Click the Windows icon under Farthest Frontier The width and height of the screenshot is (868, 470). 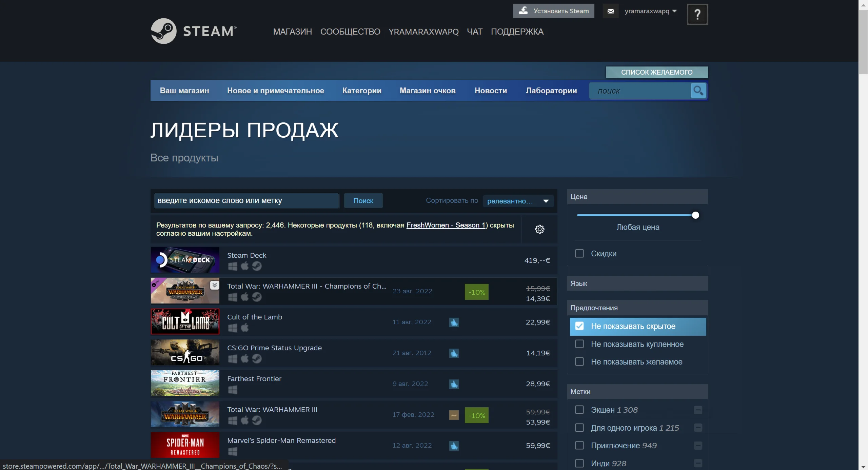click(233, 390)
